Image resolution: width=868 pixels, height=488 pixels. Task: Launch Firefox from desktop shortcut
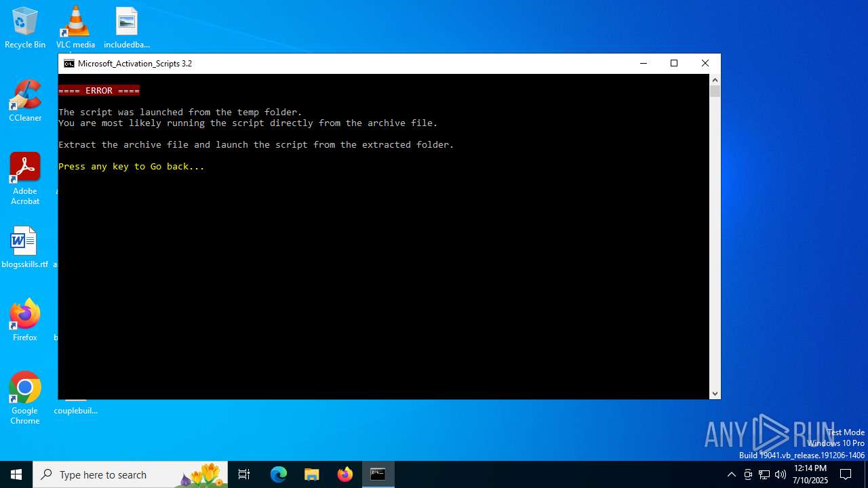click(x=25, y=320)
